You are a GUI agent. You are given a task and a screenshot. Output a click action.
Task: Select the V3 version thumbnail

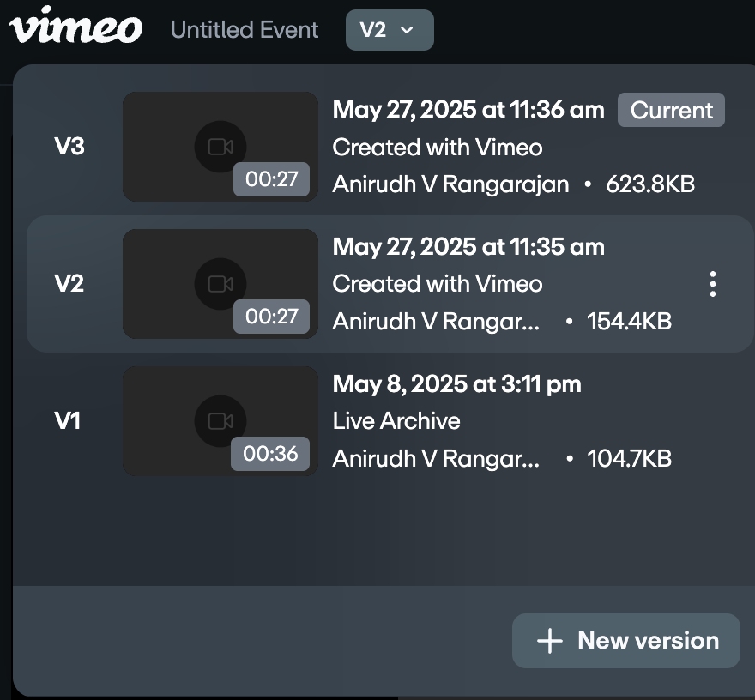tap(220, 147)
